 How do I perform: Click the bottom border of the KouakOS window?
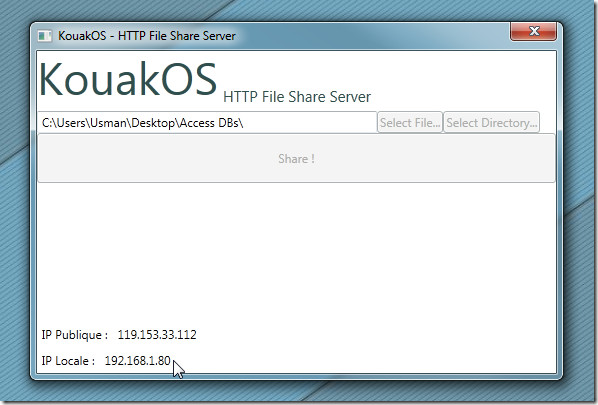(x=296, y=377)
